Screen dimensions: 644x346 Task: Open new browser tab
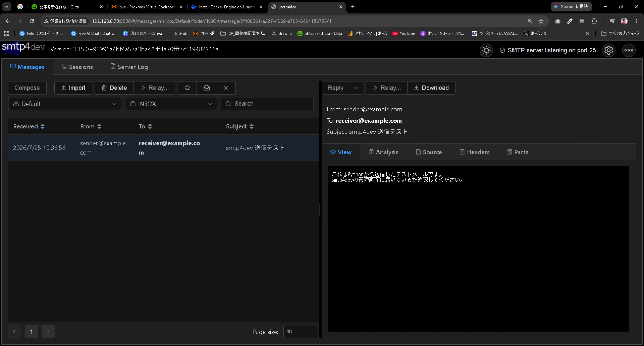click(x=353, y=7)
